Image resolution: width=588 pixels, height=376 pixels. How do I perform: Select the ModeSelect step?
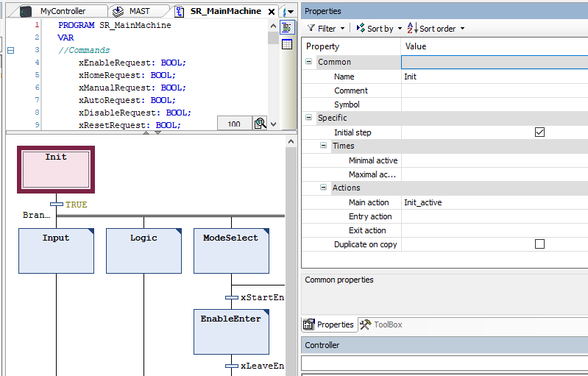(231, 250)
